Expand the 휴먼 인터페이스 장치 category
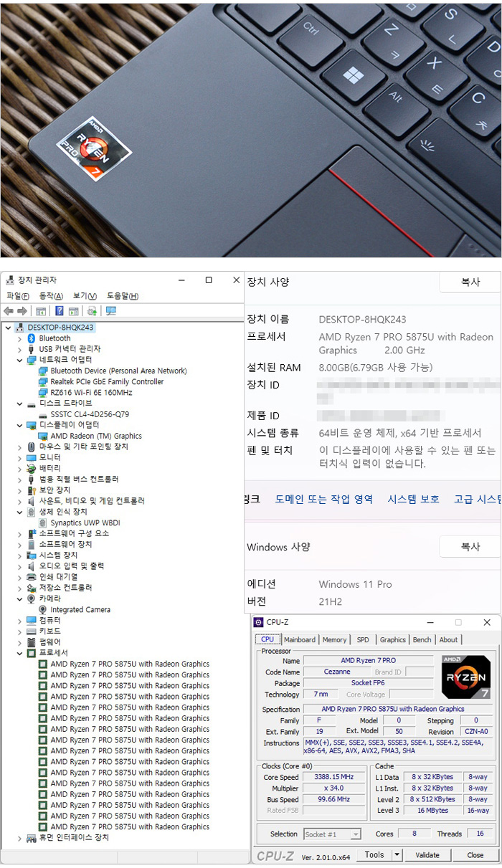502x868 pixels. [20, 837]
